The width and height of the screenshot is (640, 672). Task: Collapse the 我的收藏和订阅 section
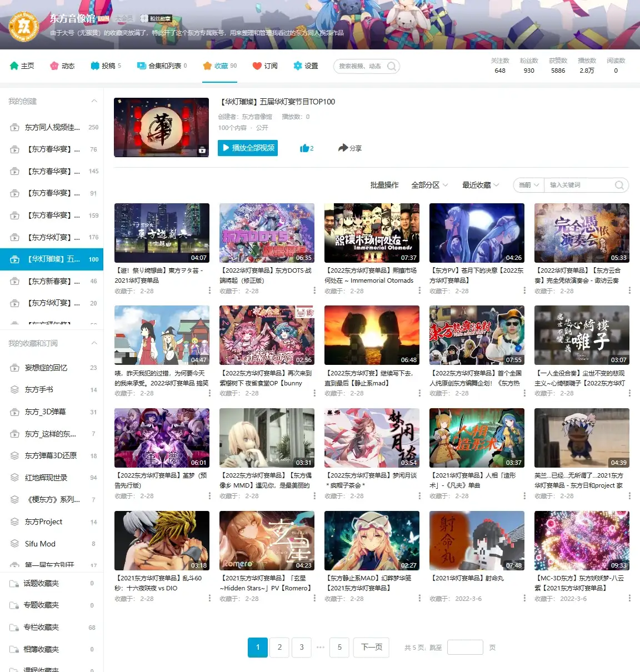(94, 343)
